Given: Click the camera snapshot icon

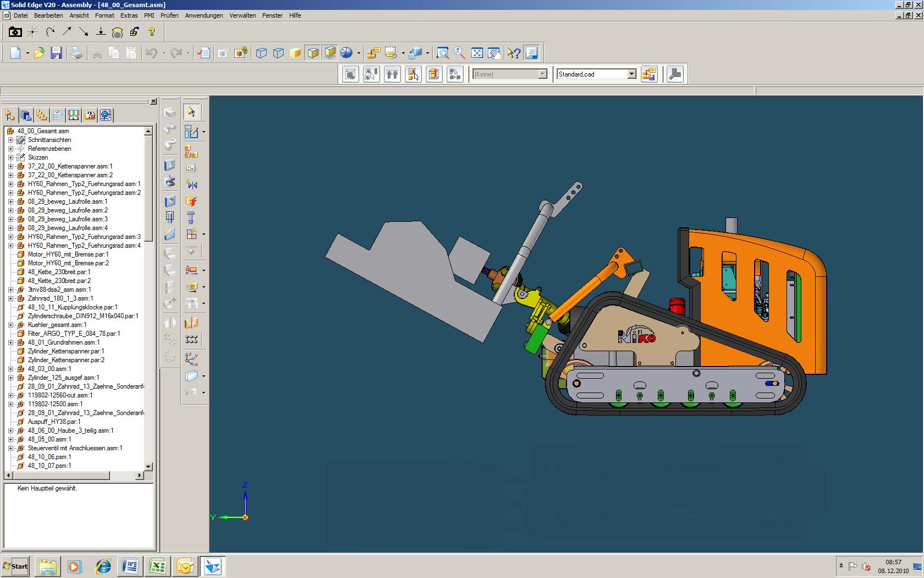Looking at the screenshot, I should (x=15, y=32).
